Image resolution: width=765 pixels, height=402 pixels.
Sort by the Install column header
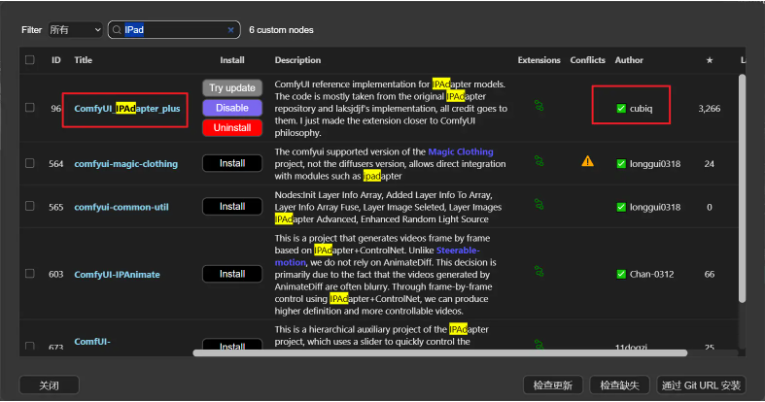click(232, 60)
